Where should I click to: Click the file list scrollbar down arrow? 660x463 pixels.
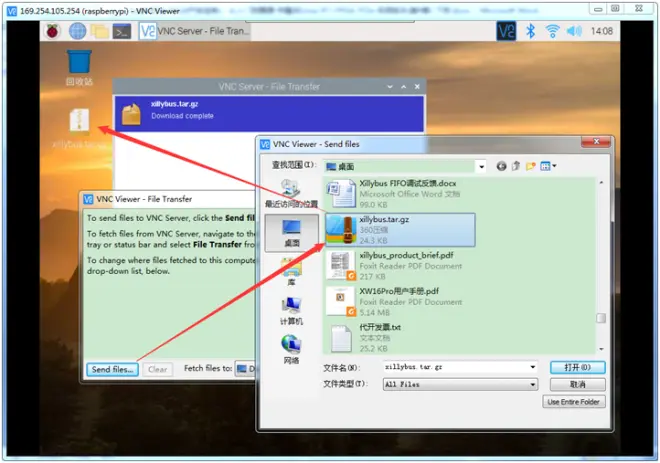(601, 349)
